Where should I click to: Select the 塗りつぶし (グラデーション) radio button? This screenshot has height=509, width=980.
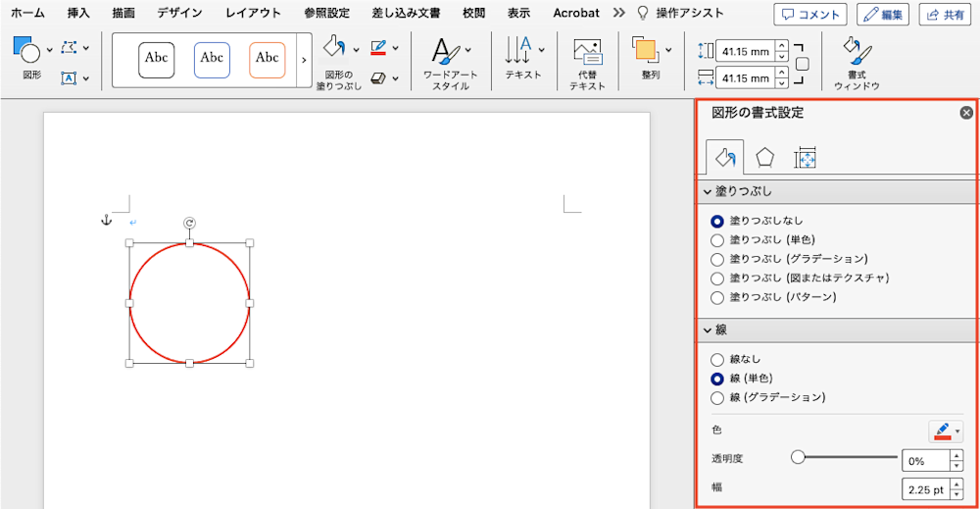tap(717, 260)
